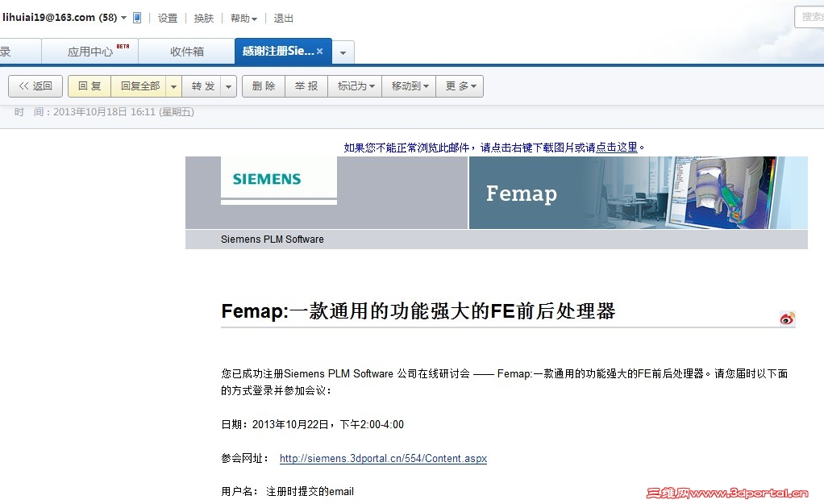This screenshot has width=824, height=504.
Task: Click the Siemens logo image
Action: (278, 179)
